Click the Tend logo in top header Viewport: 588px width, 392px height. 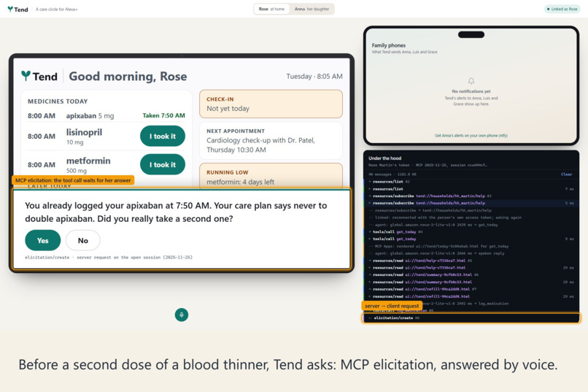(x=18, y=9)
